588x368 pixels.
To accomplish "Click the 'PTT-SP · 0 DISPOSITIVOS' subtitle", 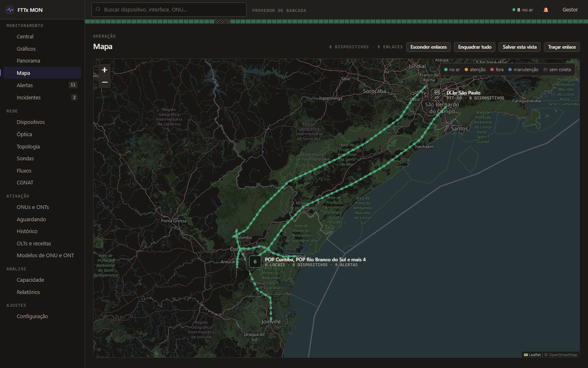I will coord(475,98).
